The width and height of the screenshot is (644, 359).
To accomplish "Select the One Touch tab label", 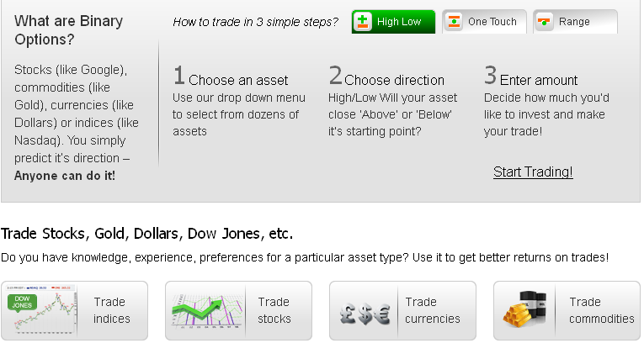I will (492, 22).
